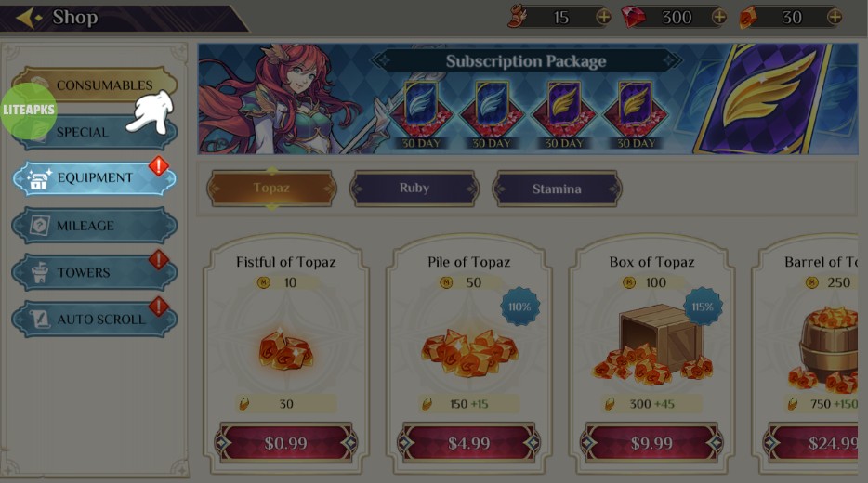Open the Auto Scroll category
The width and height of the screenshot is (868, 483).
click(x=95, y=320)
